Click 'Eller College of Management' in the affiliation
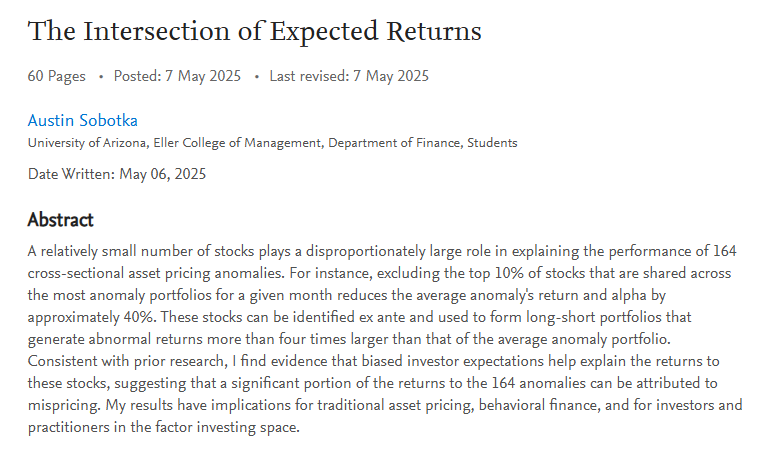This screenshot has height=451, width=769. [219, 143]
